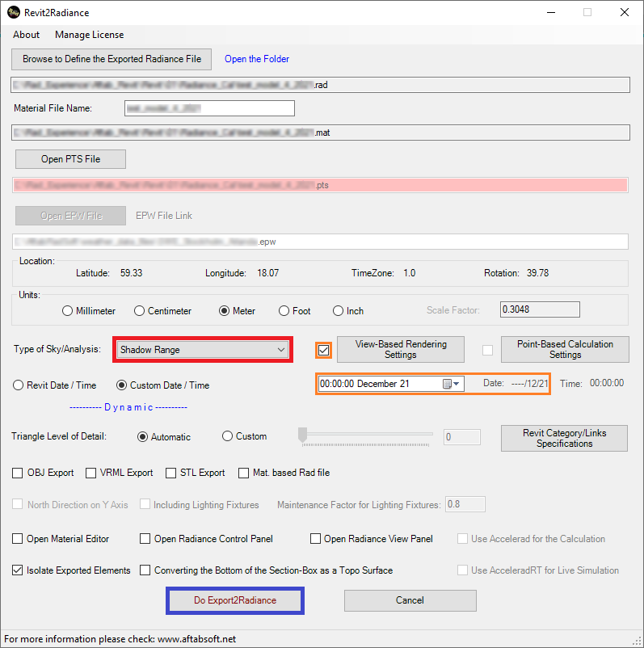The image size is (644, 648).
Task: Click the Revit2Radiance app icon in title bar
Action: pyautogui.click(x=13, y=12)
